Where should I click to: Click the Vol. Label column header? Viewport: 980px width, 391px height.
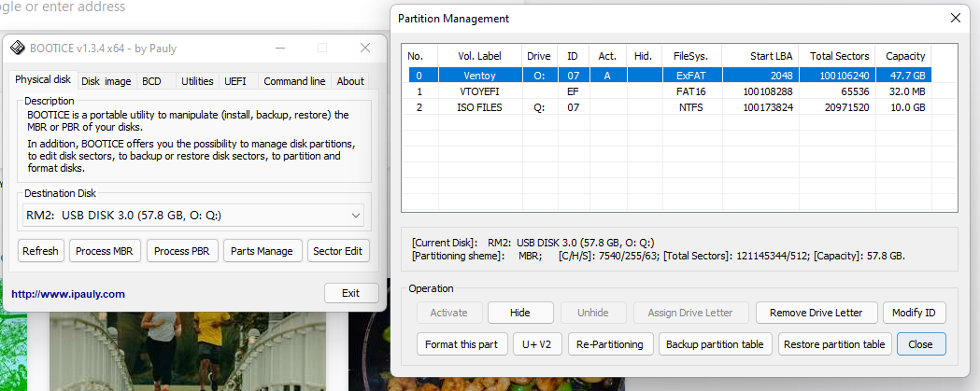[480, 56]
